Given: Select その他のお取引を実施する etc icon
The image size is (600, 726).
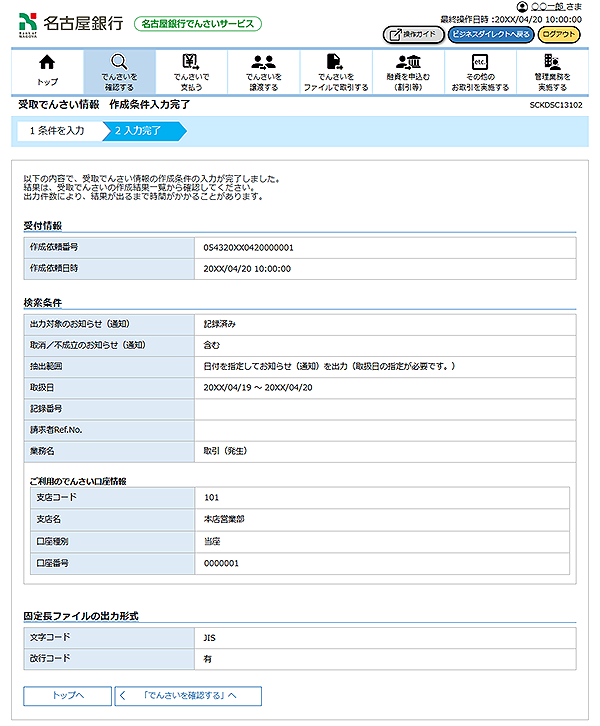Looking at the screenshot, I should point(479,62).
